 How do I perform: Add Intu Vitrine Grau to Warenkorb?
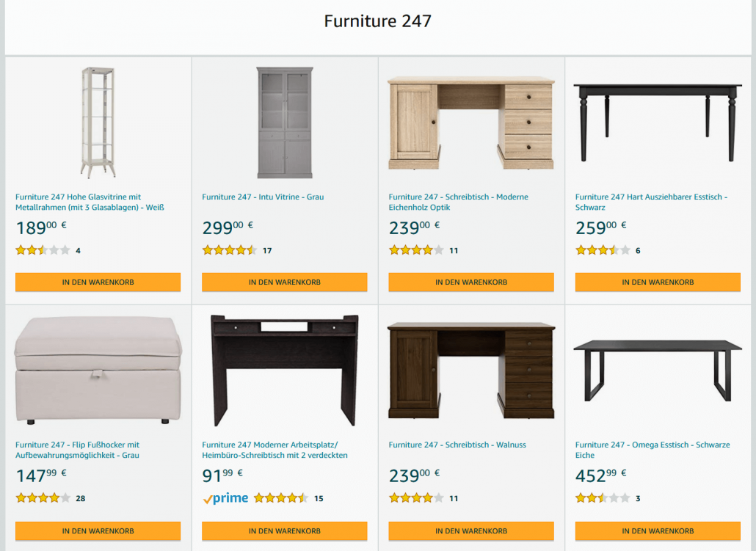pyautogui.click(x=285, y=282)
